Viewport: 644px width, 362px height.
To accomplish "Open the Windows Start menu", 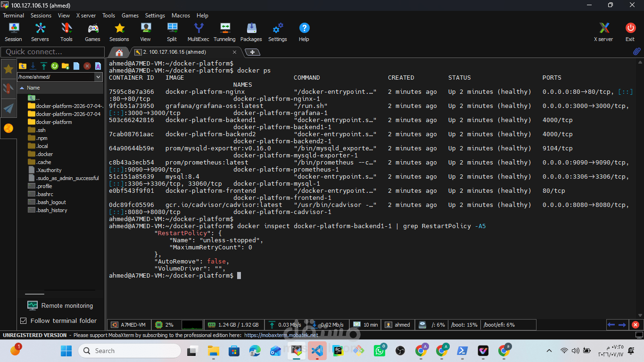I will click(x=66, y=351).
